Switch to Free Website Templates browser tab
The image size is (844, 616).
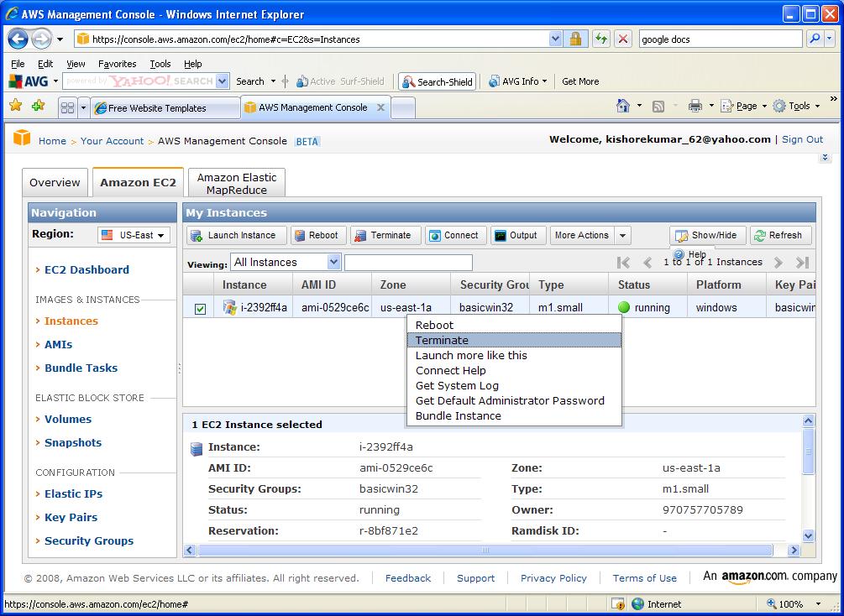pos(165,108)
